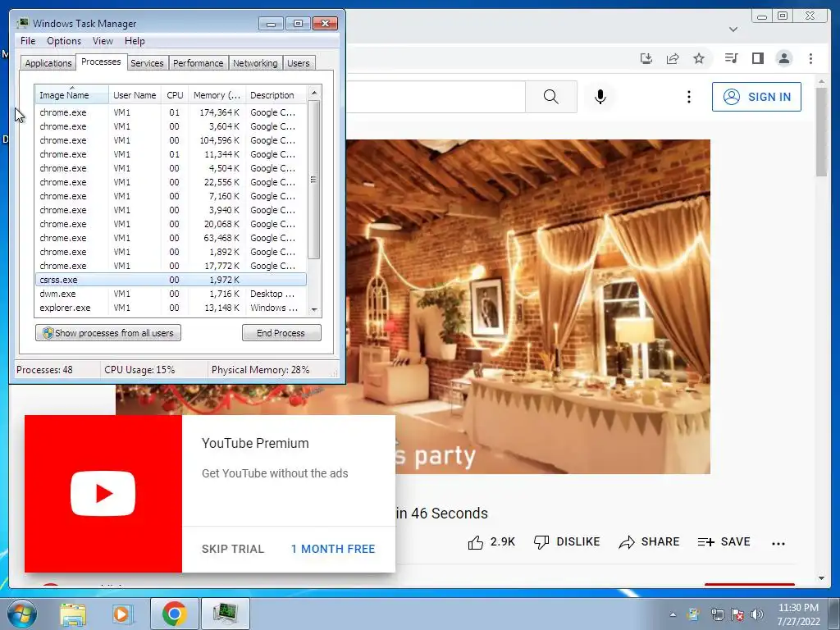Click network icon in system tray

717,614
